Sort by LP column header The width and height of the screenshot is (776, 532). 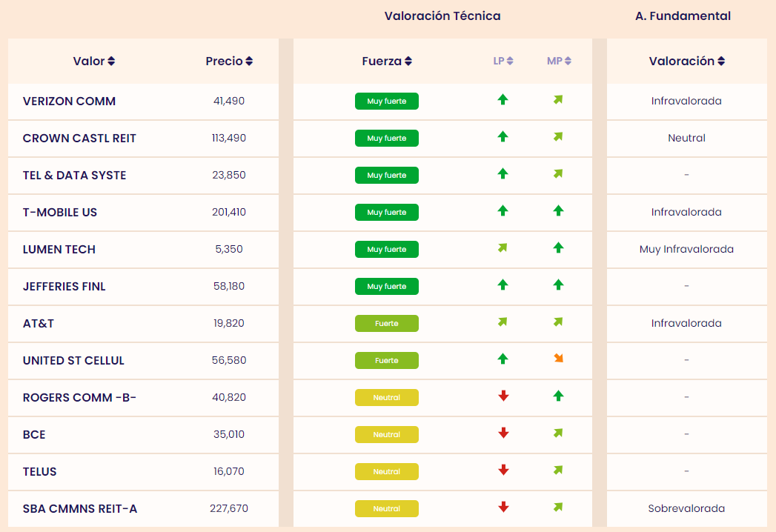[x=503, y=61]
